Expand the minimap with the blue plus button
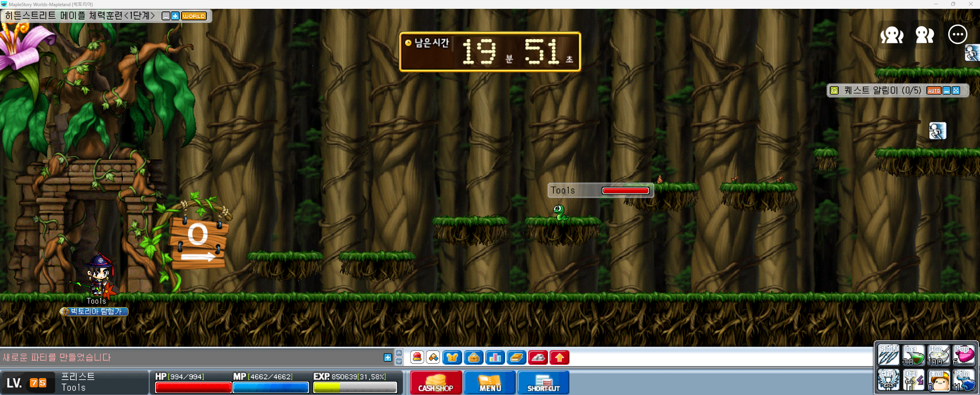The width and height of the screenshot is (980, 395). [x=175, y=16]
